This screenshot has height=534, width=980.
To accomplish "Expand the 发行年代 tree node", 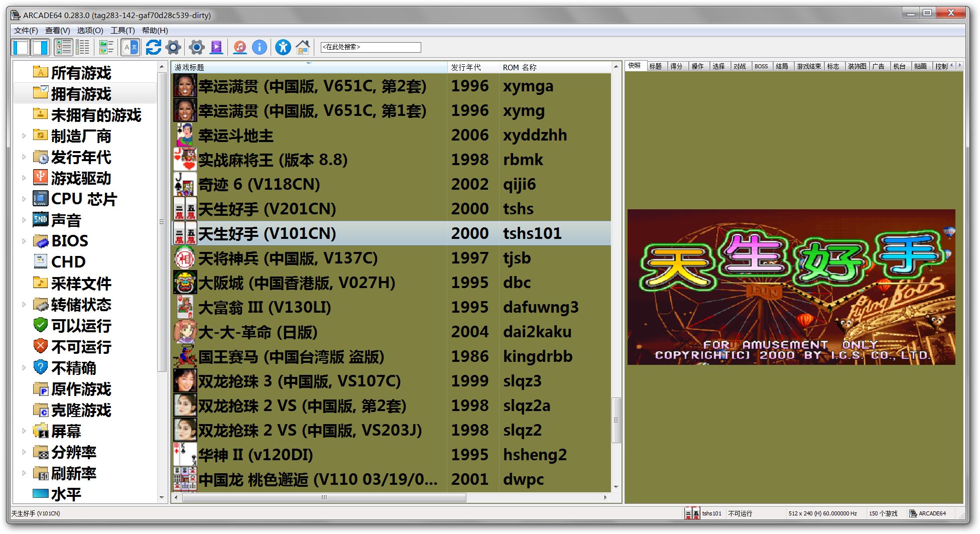I will click(x=24, y=157).
